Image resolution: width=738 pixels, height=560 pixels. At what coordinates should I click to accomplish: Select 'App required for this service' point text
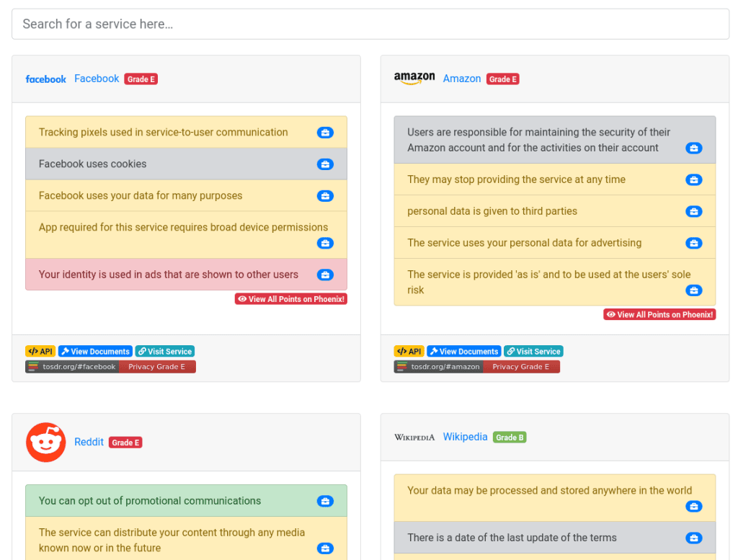183,227
